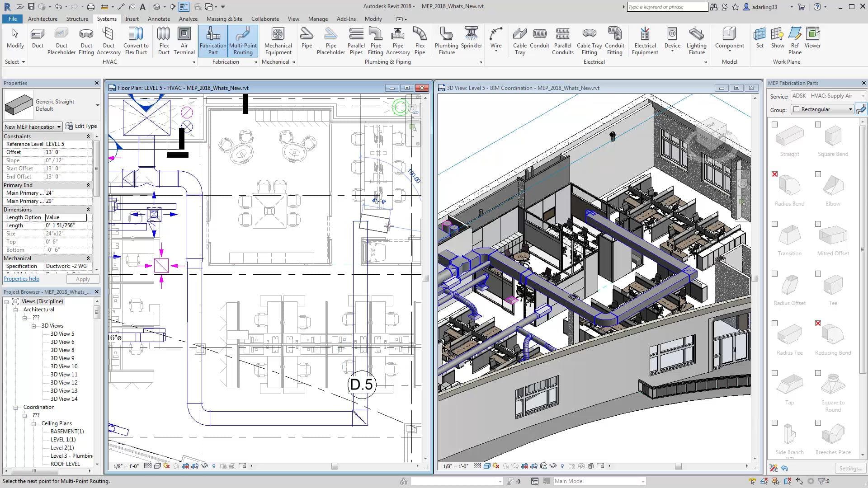Toggle checkbox for Square Bend part

818,124
